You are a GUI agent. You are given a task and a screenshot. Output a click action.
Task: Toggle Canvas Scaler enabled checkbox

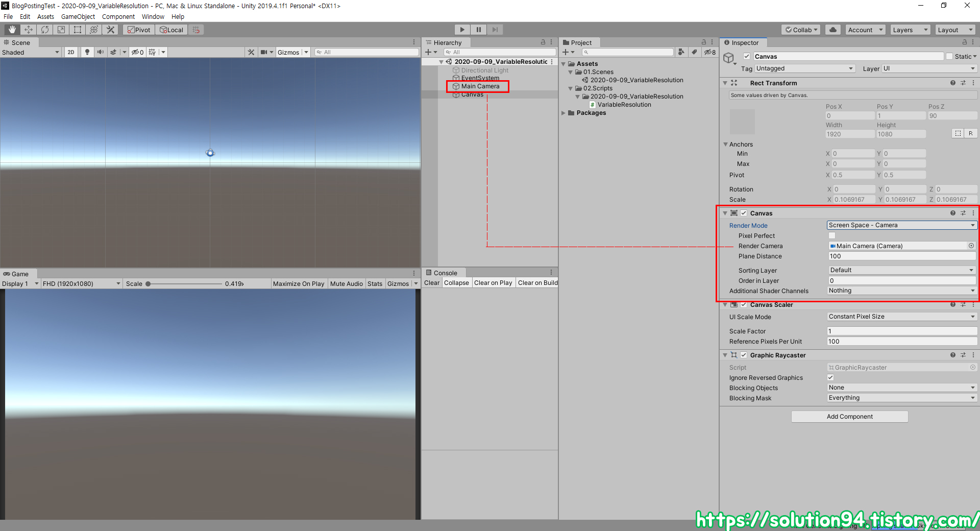click(x=744, y=304)
